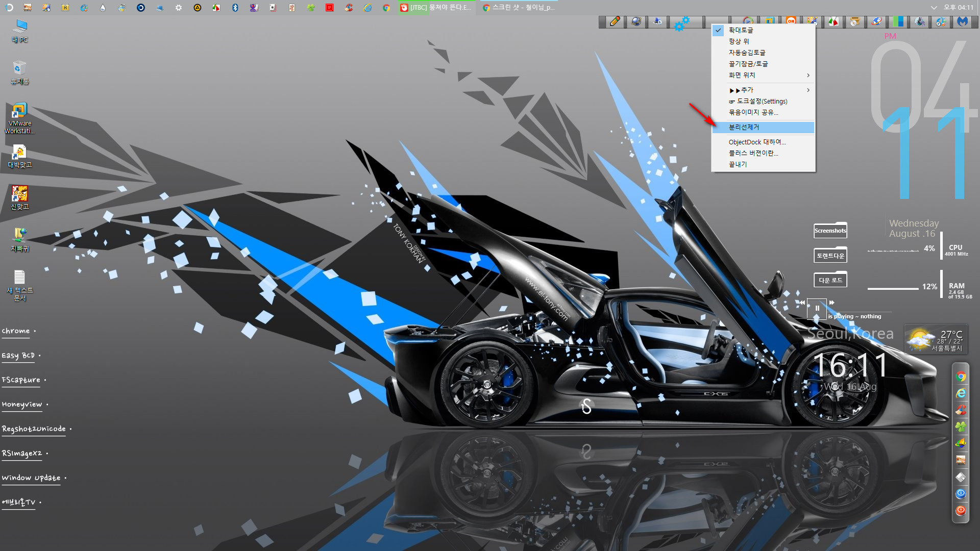
Task: Click the disc box icon in the dock
Action: tap(855, 21)
